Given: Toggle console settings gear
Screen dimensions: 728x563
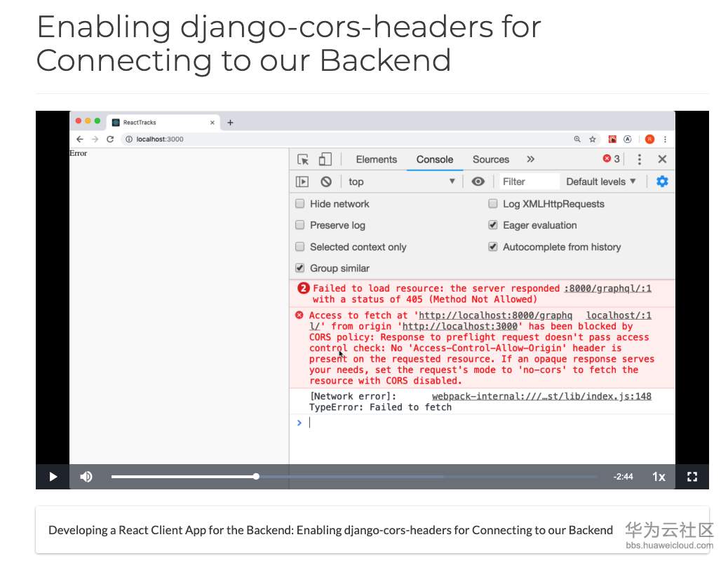Looking at the screenshot, I should coord(662,182).
